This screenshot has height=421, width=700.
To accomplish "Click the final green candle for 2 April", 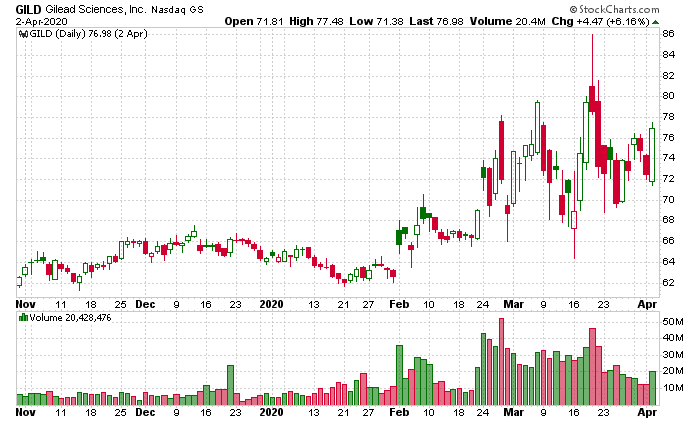I will 652,155.
